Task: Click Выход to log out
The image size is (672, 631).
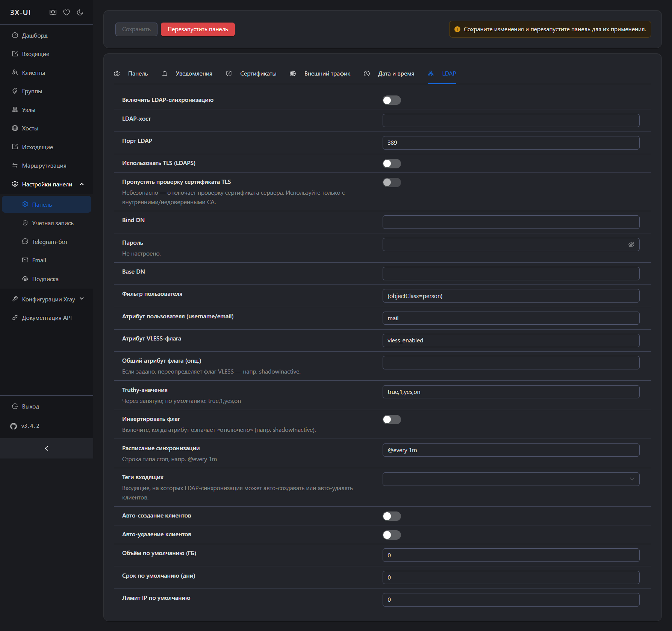Action: coord(47,406)
